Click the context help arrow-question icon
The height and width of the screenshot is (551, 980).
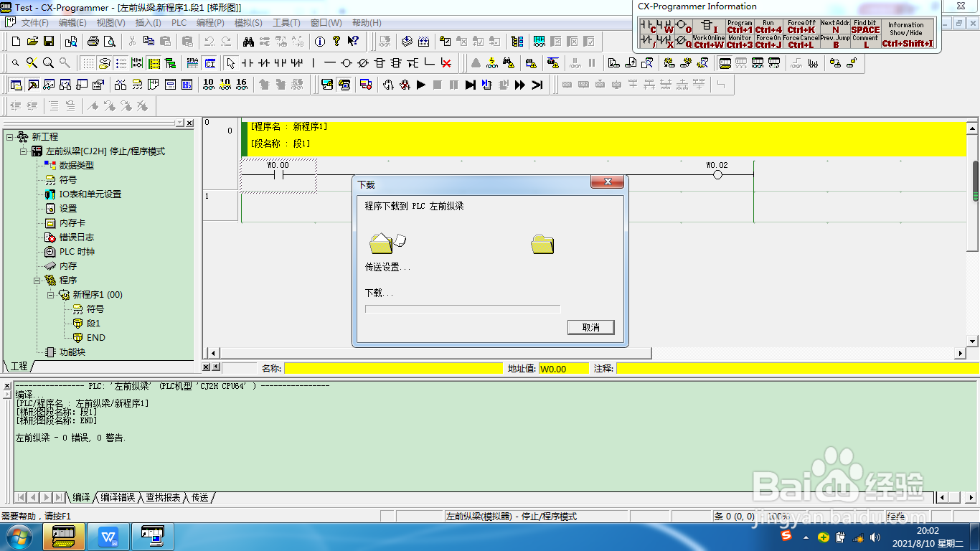coord(353,41)
